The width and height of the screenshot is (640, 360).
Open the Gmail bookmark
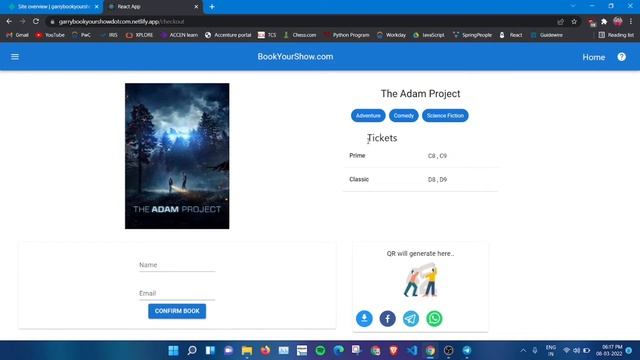17,35
